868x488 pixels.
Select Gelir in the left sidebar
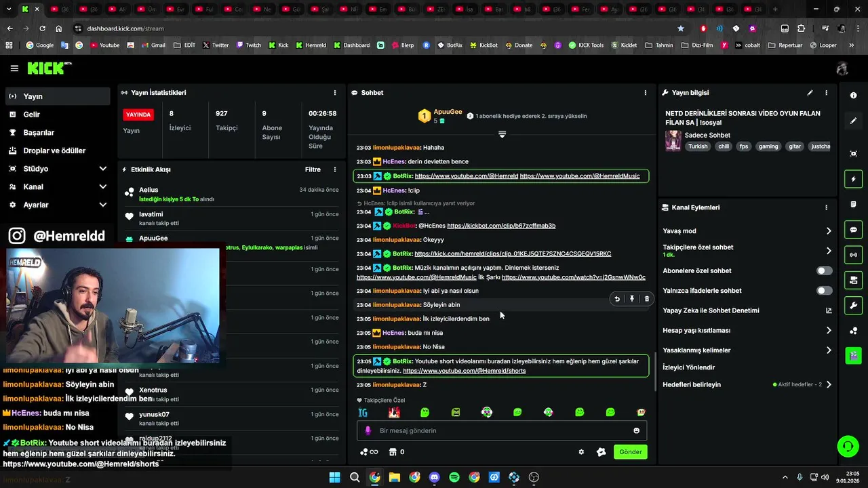tap(58, 115)
